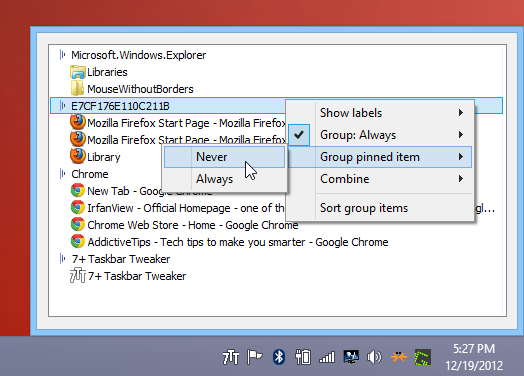Select the E7CF176E110C211B group label
The image size is (524, 376).
(x=120, y=106)
